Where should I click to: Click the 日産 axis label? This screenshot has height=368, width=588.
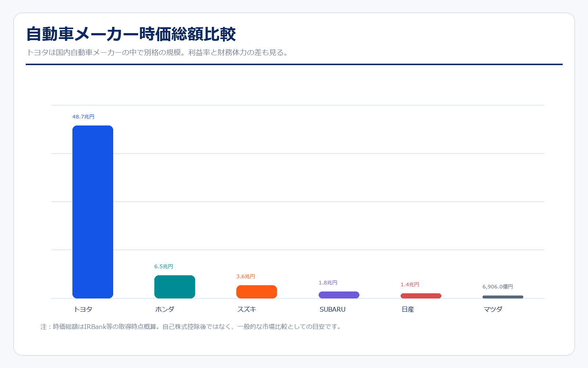pyautogui.click(x=408, y=309)
